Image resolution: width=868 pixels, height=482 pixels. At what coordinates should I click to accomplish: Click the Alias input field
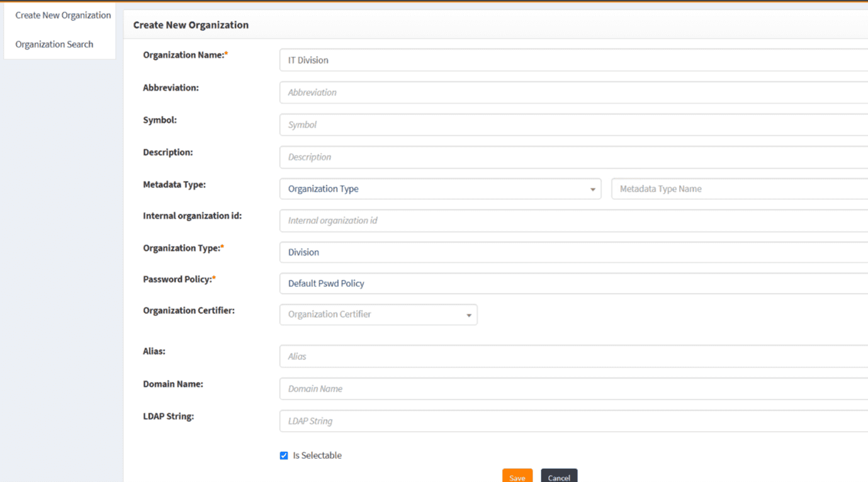click(573, 357)
